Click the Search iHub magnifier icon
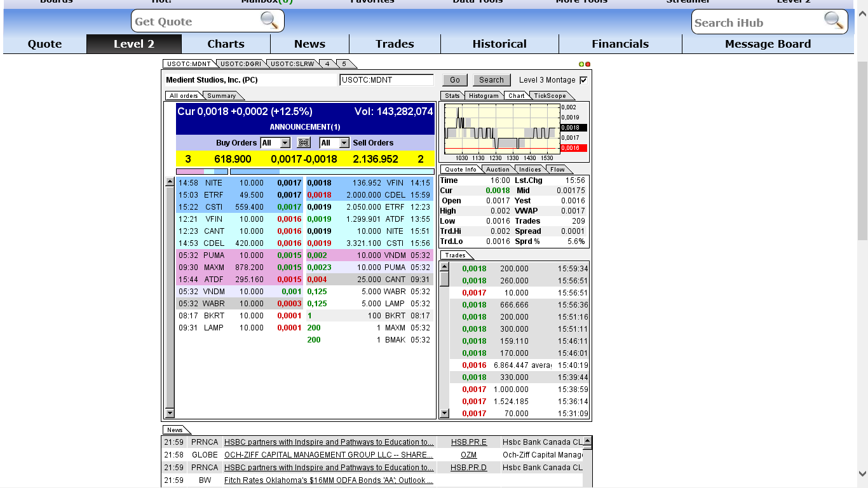 (x=834, y=20)
